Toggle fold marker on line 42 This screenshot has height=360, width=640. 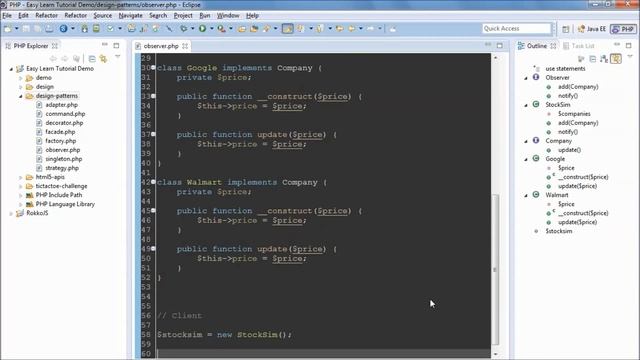pyautogui.click(x=153, y=182)
